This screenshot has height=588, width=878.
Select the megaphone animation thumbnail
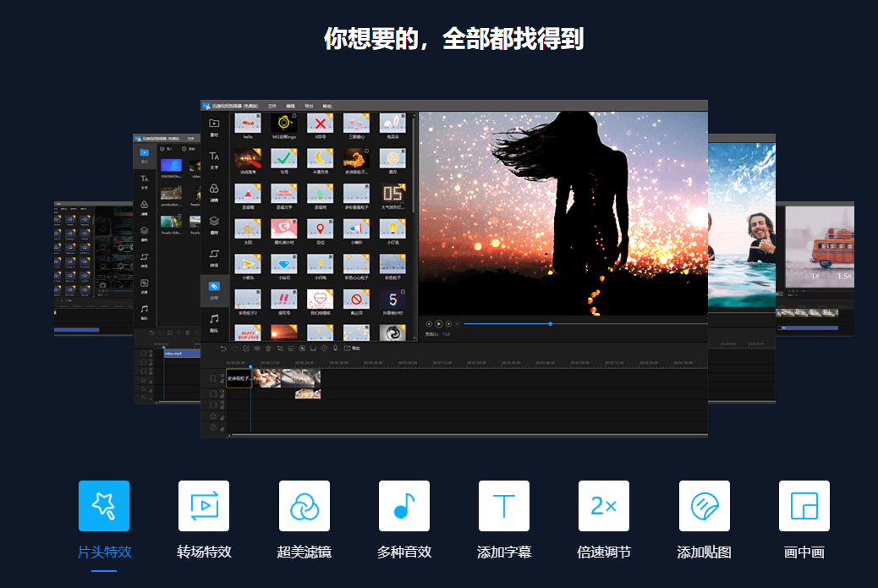point(356,229)
